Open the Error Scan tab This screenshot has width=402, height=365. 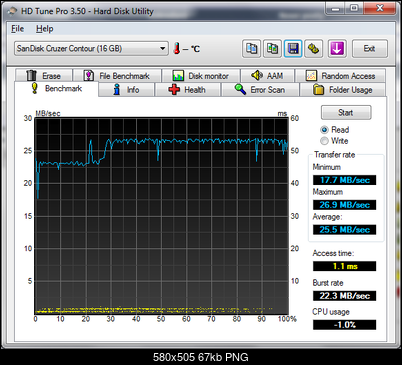click(x=260, y=90)
